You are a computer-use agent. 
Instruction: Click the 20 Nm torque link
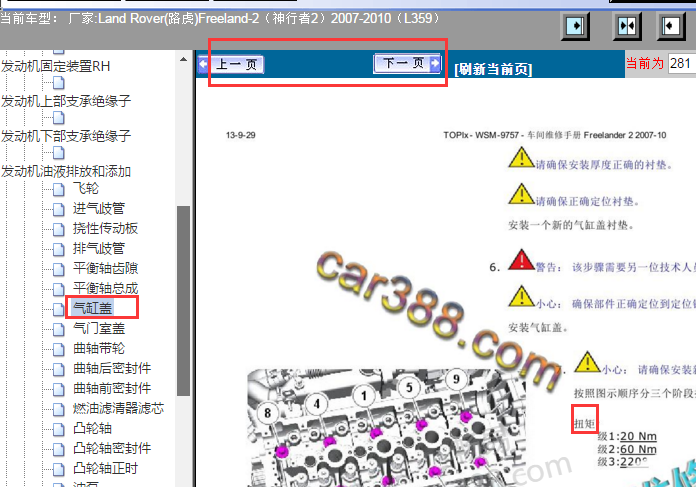pos(638,436)
